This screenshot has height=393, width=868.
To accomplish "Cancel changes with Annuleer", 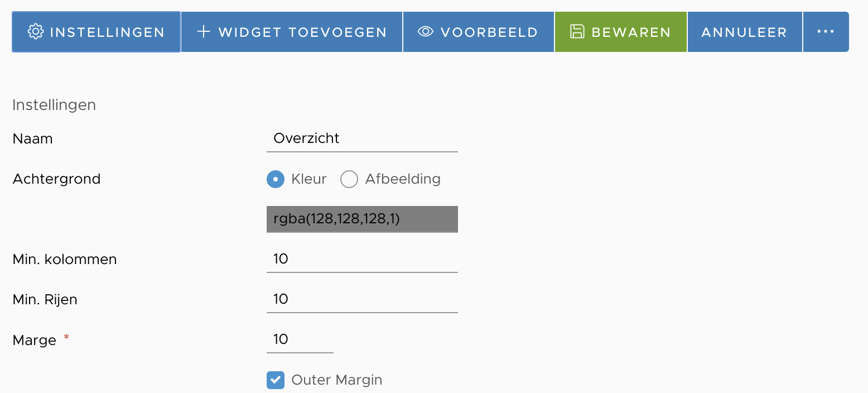I will pos(744,32).
